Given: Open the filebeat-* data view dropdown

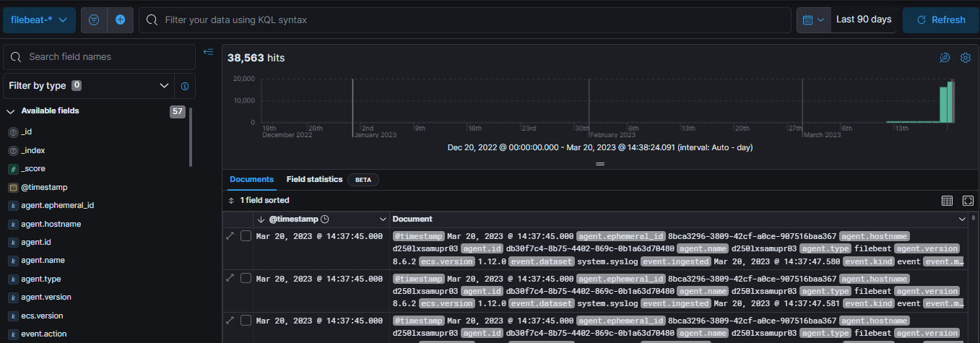Looking at the screenshot, I should 39,20.
